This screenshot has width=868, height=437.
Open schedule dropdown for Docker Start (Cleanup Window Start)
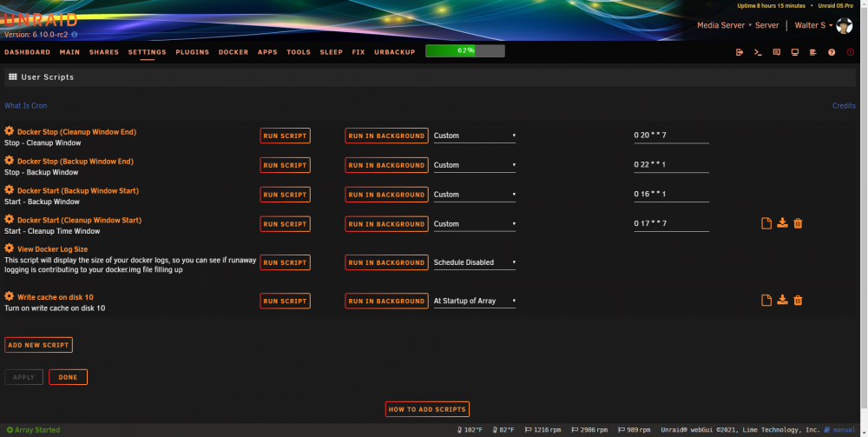pyautogui.click(x=475, y=224)
